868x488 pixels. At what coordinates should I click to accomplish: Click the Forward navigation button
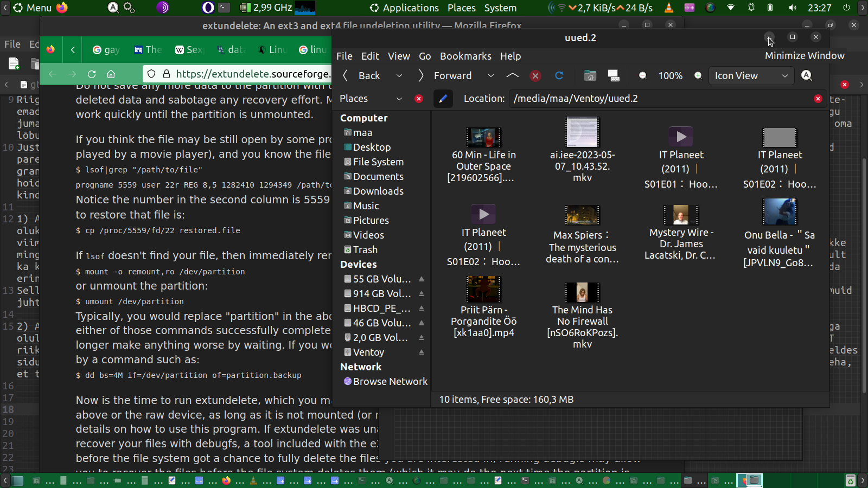click(446, 76)
